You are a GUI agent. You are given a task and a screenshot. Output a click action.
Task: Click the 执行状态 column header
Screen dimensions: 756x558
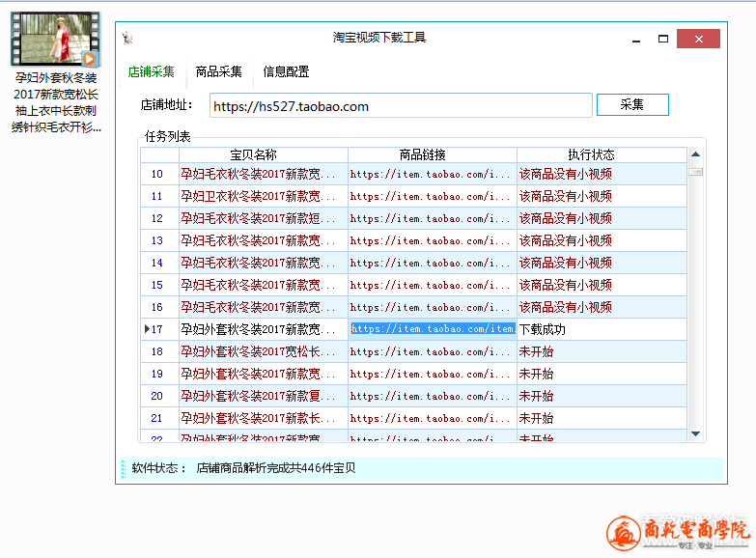pyautogui.click(x=602, y=154)
